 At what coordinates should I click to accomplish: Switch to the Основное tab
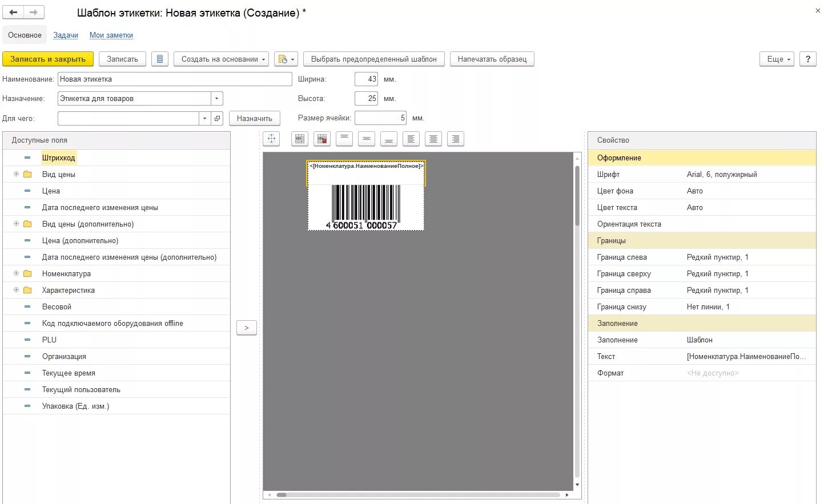25,35
